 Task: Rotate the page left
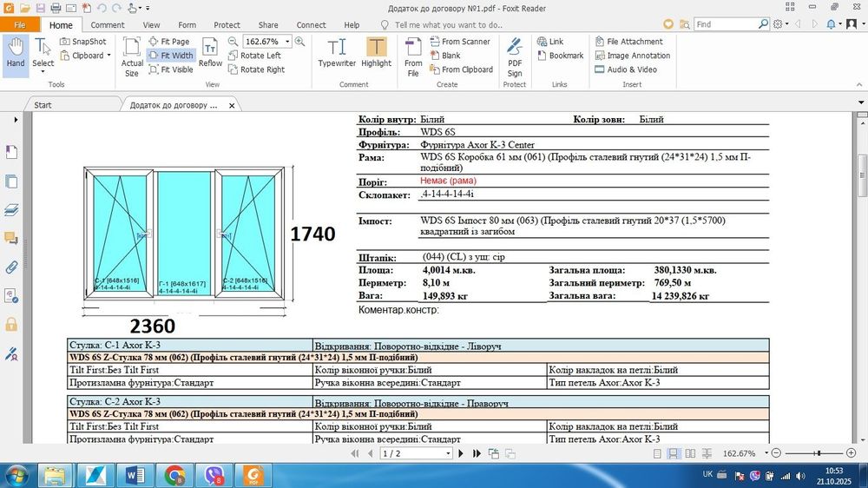click(x=254, y=56)
